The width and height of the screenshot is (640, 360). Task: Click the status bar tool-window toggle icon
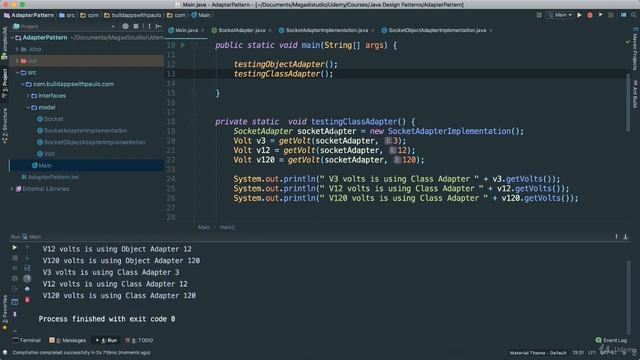click(x=5, y=352)
